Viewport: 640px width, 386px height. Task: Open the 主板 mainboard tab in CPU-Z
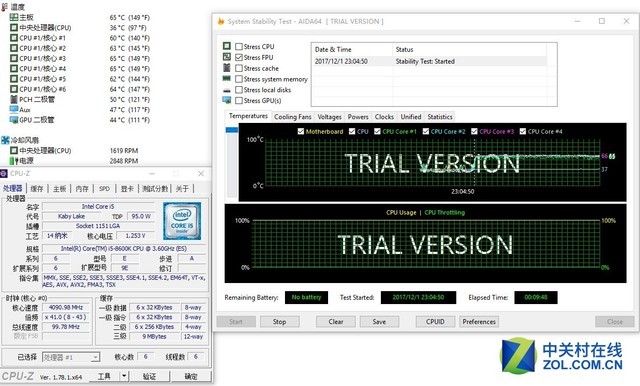tap(60, 189)
